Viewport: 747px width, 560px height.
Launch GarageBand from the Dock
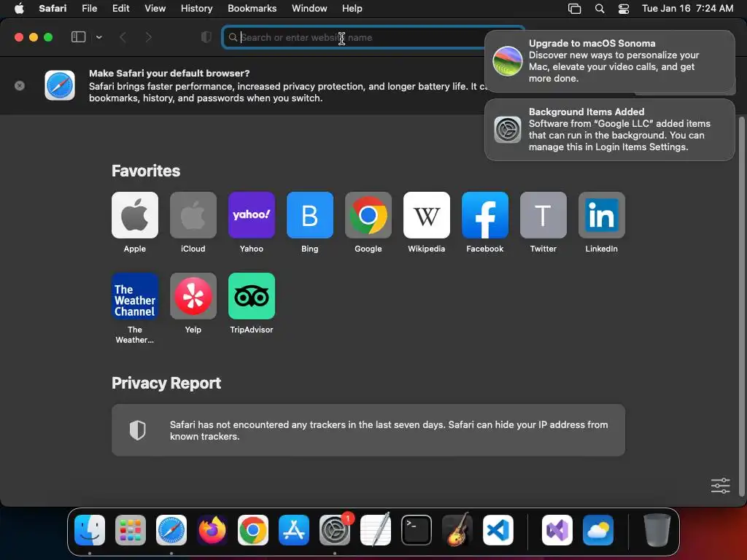(457, 530)
